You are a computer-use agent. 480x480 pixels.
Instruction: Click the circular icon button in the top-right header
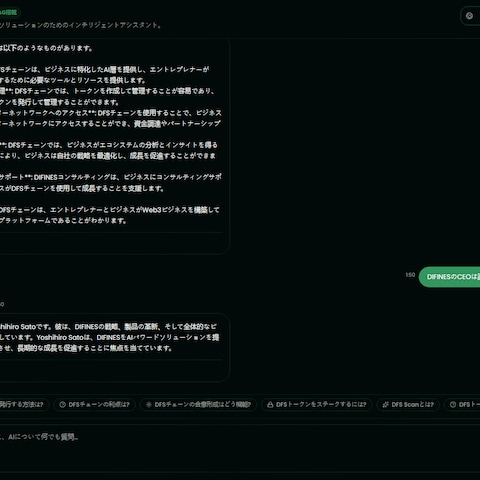tap(469, 16)
